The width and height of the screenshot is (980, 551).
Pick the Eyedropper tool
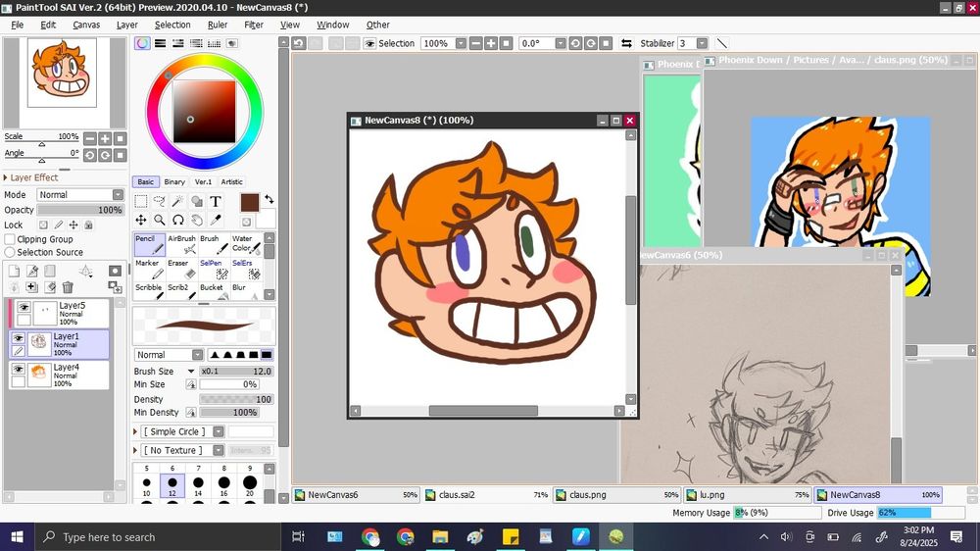216,221
